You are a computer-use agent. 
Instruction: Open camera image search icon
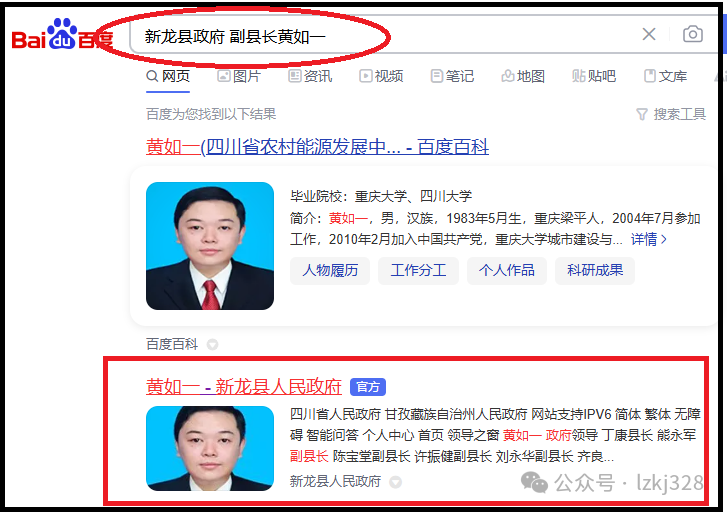tap(693, 34)
